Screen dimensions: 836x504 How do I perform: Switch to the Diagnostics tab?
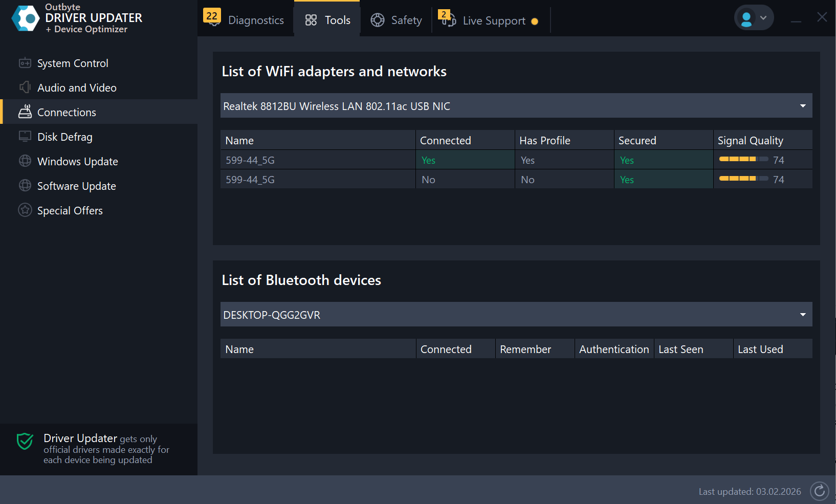click(245, 20)
